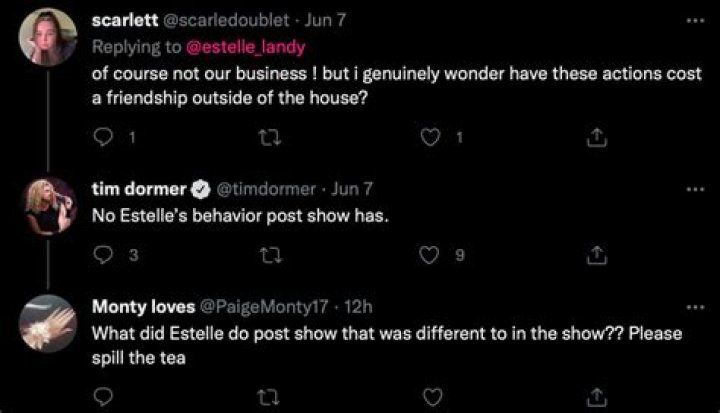Open more options on scarlett's tweet

click(x=694, y=20)
